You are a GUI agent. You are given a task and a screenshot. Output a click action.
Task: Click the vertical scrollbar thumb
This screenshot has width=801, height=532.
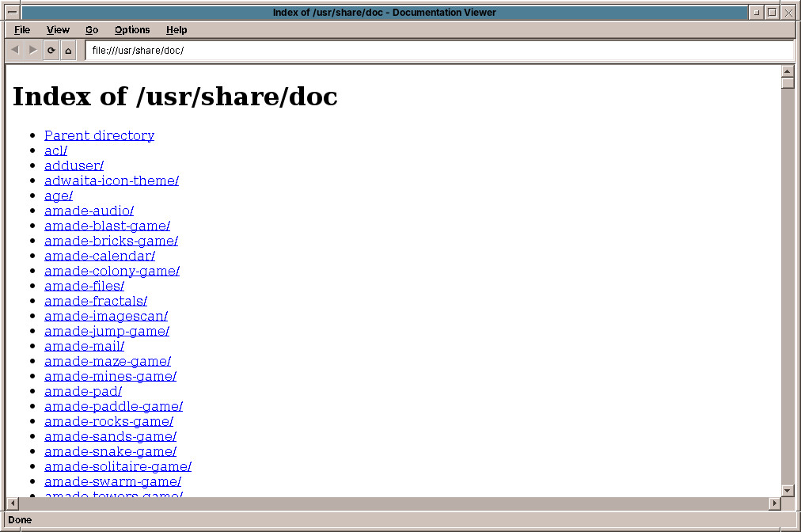coord(788,83)
